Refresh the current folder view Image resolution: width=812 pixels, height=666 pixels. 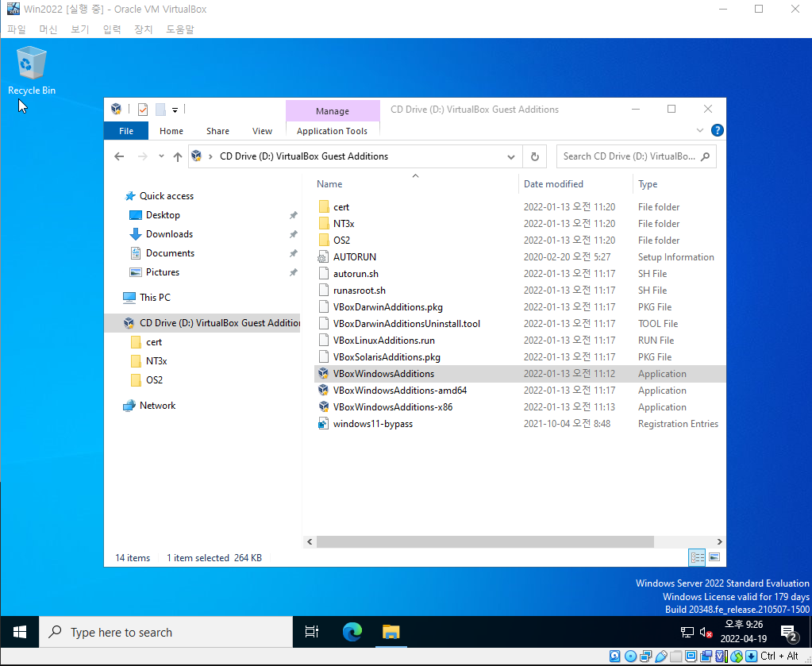point(534,156)
